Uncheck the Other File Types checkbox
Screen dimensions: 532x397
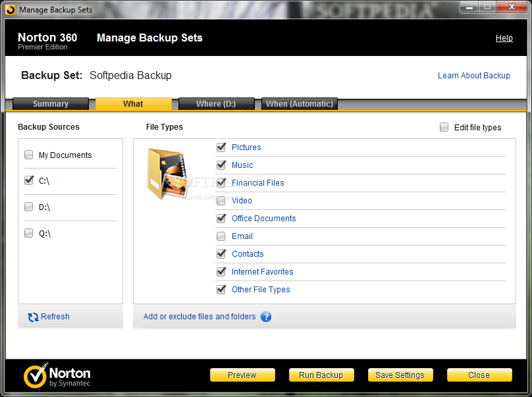coord(221,290)
